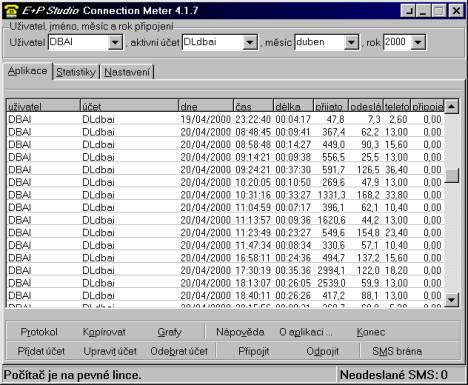Click the Neodeslané SMS: 0 status panel
468x385 pixels.
(x=401, y=375)
